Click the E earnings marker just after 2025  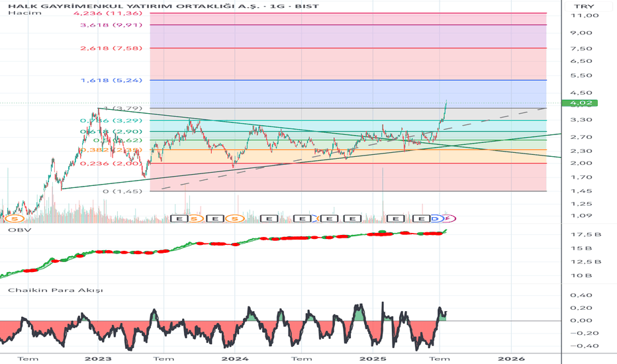[x=395, y=219]
